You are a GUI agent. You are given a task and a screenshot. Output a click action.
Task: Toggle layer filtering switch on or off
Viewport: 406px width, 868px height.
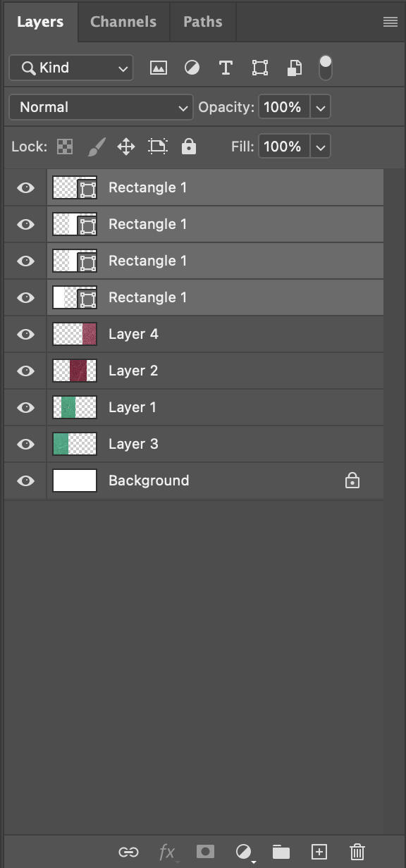(325, 68)
